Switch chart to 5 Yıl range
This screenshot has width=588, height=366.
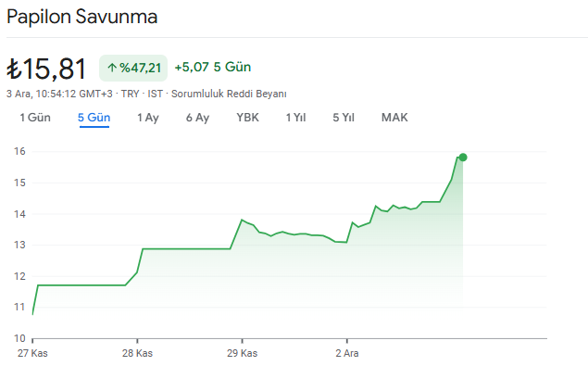(344, 118)
